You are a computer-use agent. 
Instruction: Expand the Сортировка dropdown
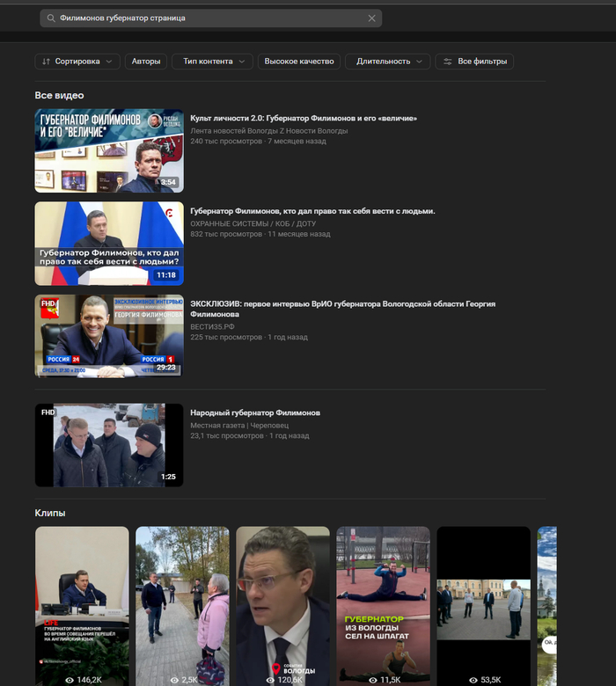pyautogui.click(x=77, y=62)
